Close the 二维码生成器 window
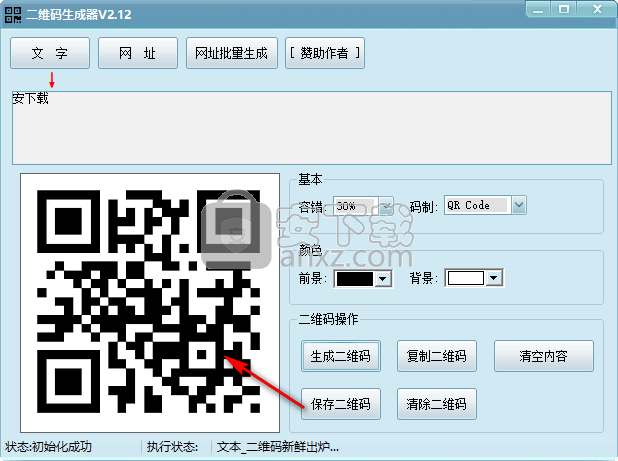The image size is (618, 461). point(598,9)
